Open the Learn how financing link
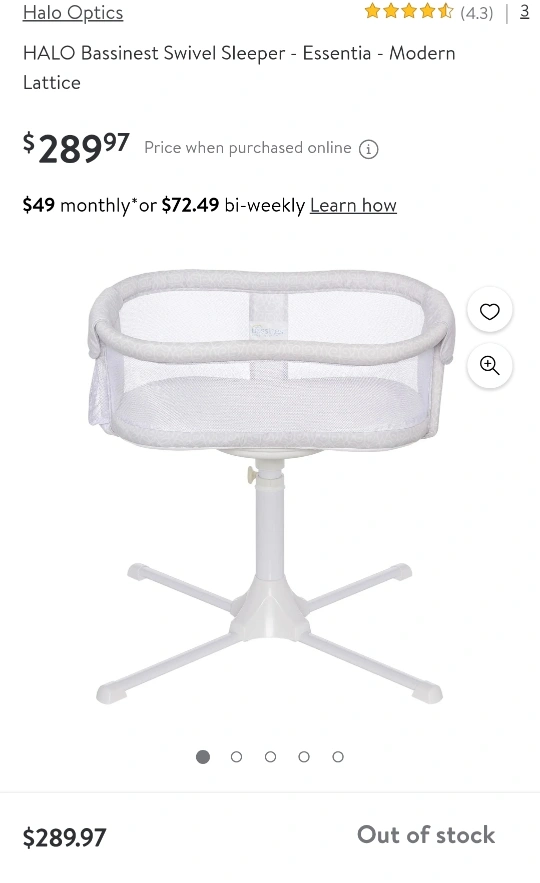The width and height of the screenshot is (540, 883). 353,205
